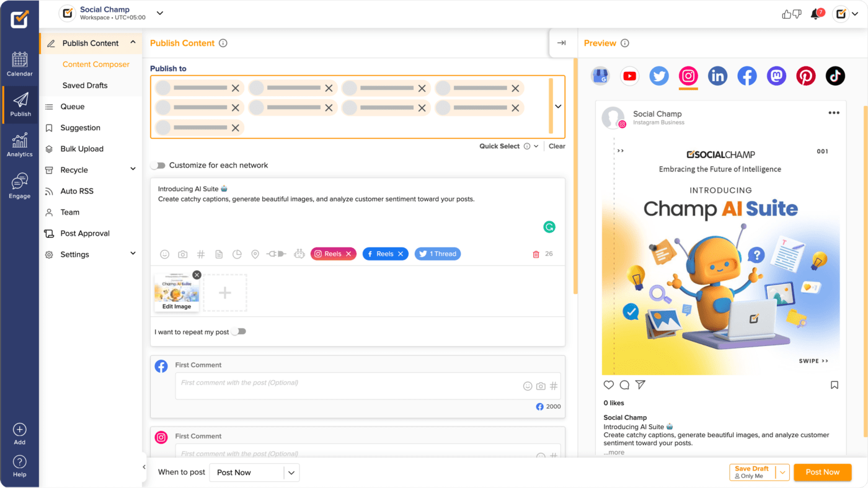868x488 pixels.
Task: Click the Social Champ logo at top left
Action: pos(19,19)
